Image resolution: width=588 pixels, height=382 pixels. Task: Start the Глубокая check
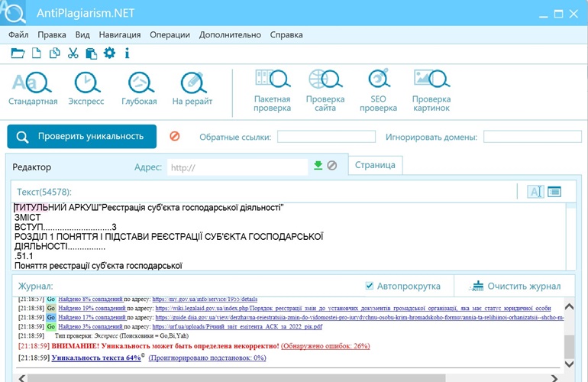(139, 89)
